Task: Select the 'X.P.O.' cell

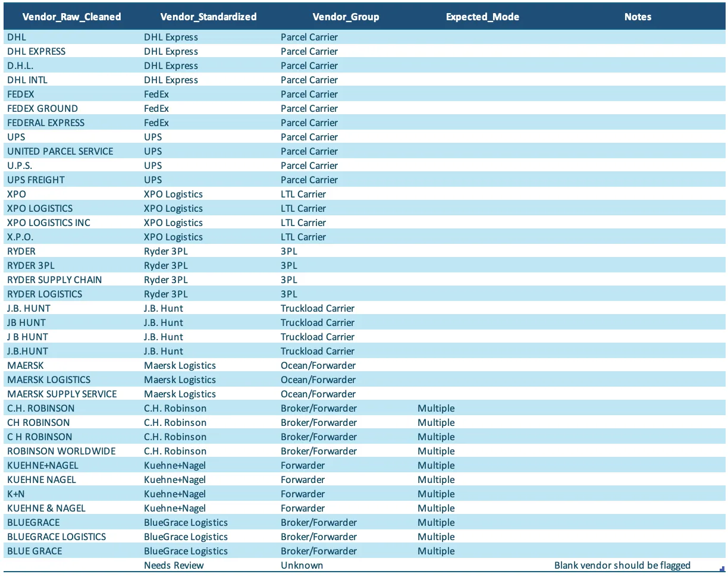Action: click(72, 237)
